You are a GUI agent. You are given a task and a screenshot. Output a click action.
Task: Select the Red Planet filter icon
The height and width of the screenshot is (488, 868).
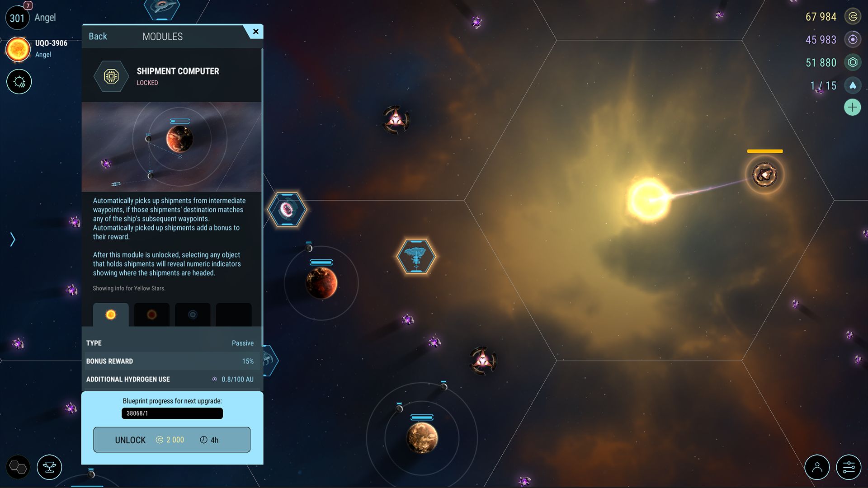pyautogui.click(x=151, y=314)
